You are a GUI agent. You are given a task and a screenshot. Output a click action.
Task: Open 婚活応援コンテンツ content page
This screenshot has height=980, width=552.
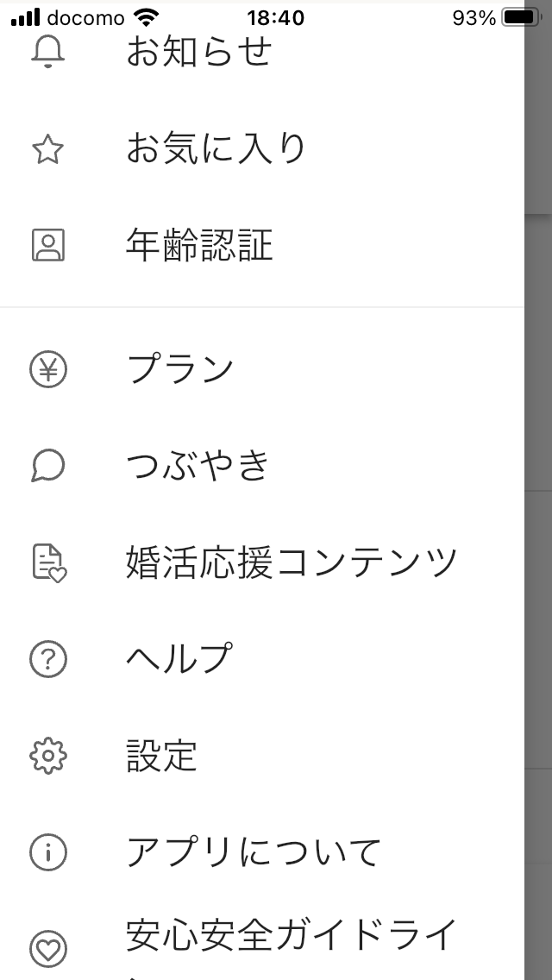point(291,562)
